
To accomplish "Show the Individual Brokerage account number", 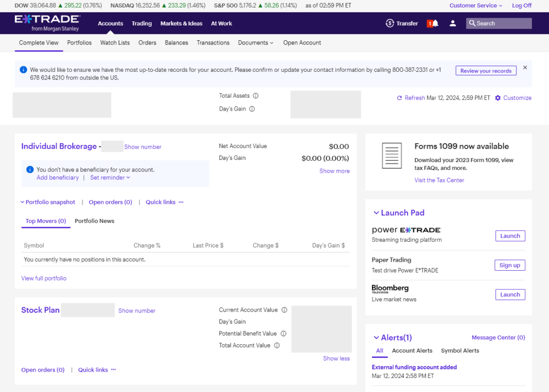I will pos(143,147).
